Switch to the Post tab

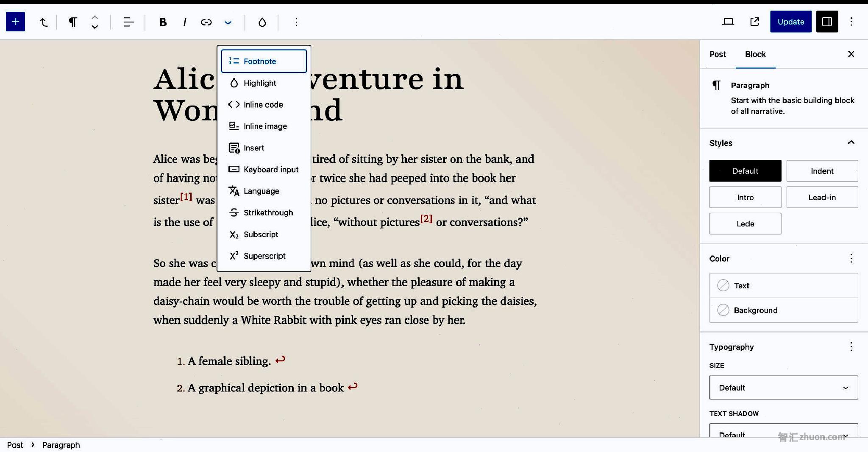[718, 54]
